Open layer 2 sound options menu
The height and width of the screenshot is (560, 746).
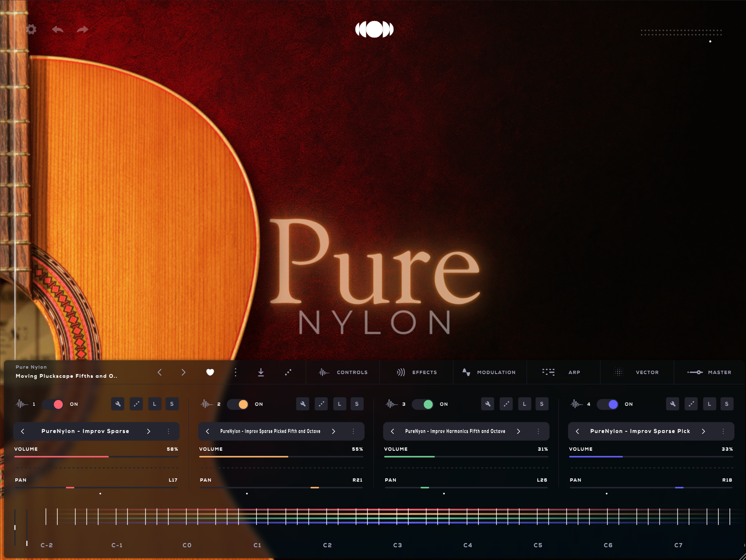pyautogui.click(x=353, y=431)
